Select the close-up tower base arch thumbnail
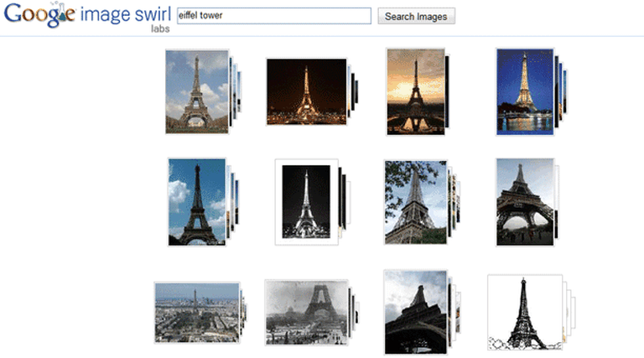 [524, 201]
